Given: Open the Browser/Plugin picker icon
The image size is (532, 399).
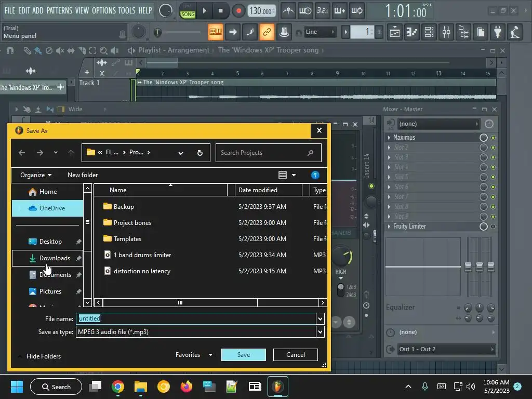Looking at the screenshot, I should click(463, 32).
